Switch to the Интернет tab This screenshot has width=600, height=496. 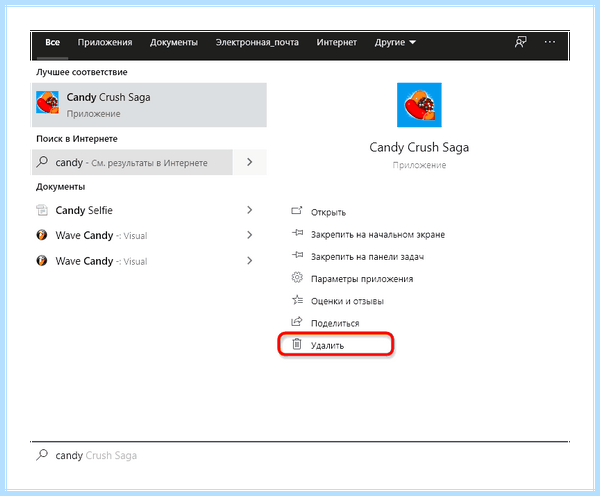(336, 42)
